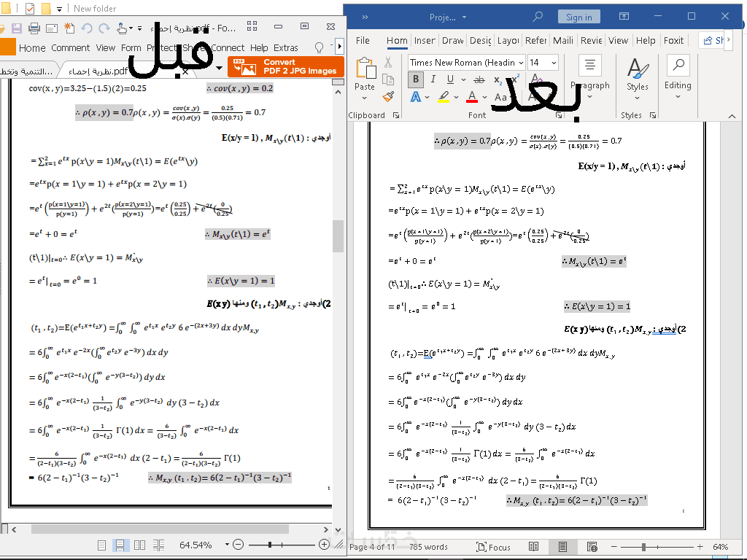The width and height of the screenshot is (747, 560).
Task: Apply Text Effects A icon
Action: tap(416, 97)
